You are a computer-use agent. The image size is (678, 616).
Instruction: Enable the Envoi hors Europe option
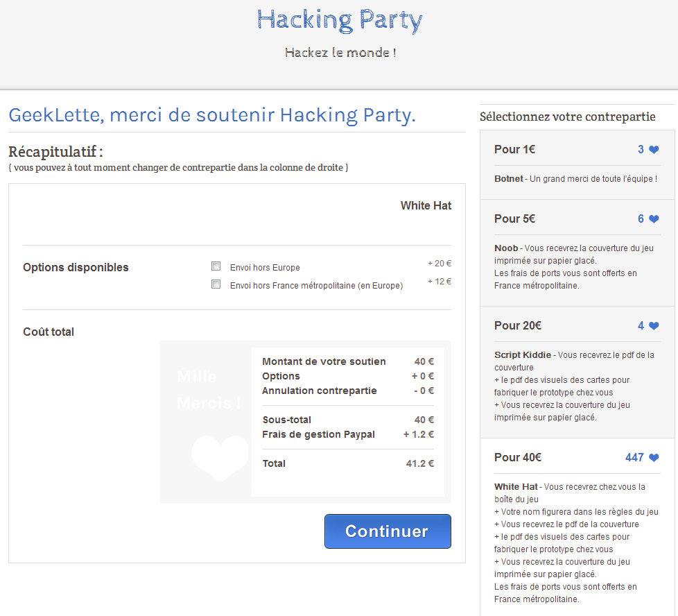pyautogui.click(x=216, y=266)
